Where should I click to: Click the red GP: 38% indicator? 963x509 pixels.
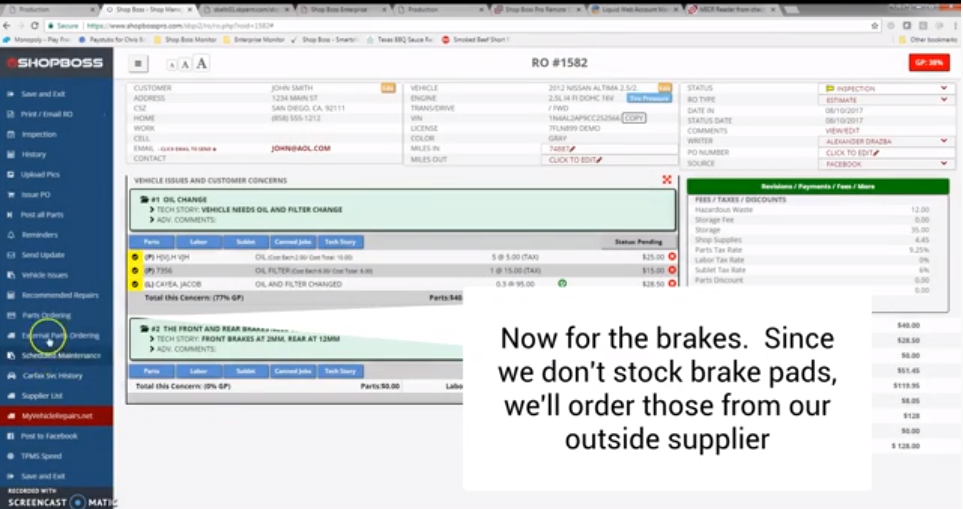tap(929, 62)
